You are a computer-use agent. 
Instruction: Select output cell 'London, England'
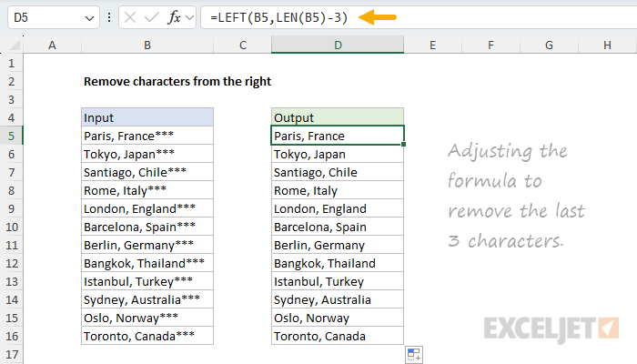pos(338,208)
